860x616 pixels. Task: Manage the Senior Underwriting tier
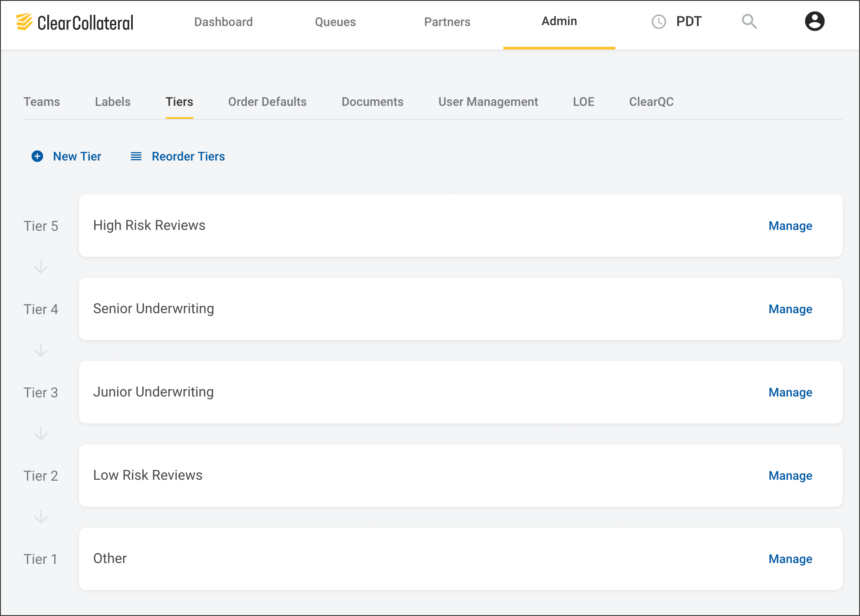click(790, 309)
